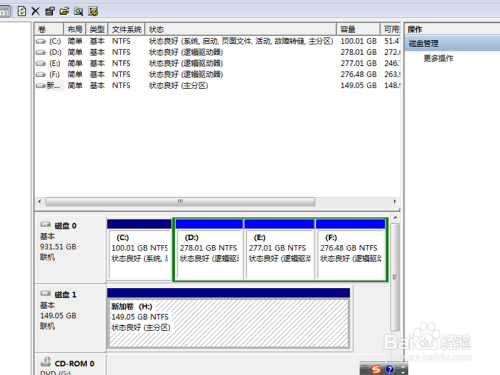Screen dimensions: 500x375
Task: Click horizontal scrollbar left arrow in volume list
Action: (40, 201)
